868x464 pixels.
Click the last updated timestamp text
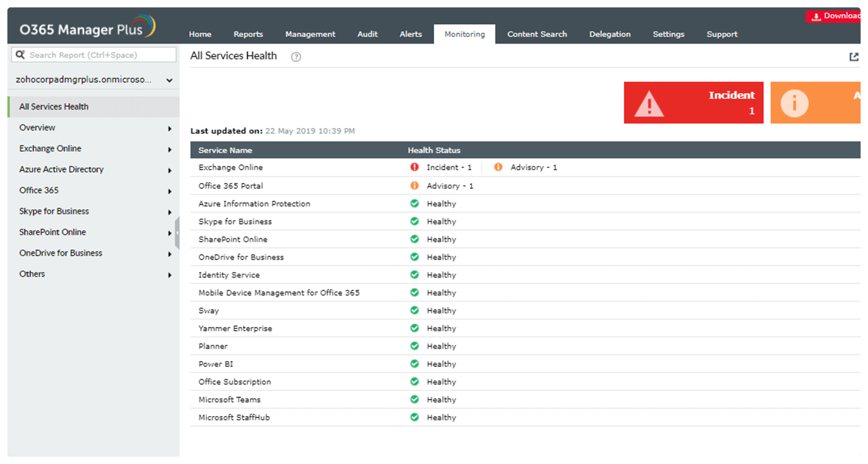[x=310, y=131]
